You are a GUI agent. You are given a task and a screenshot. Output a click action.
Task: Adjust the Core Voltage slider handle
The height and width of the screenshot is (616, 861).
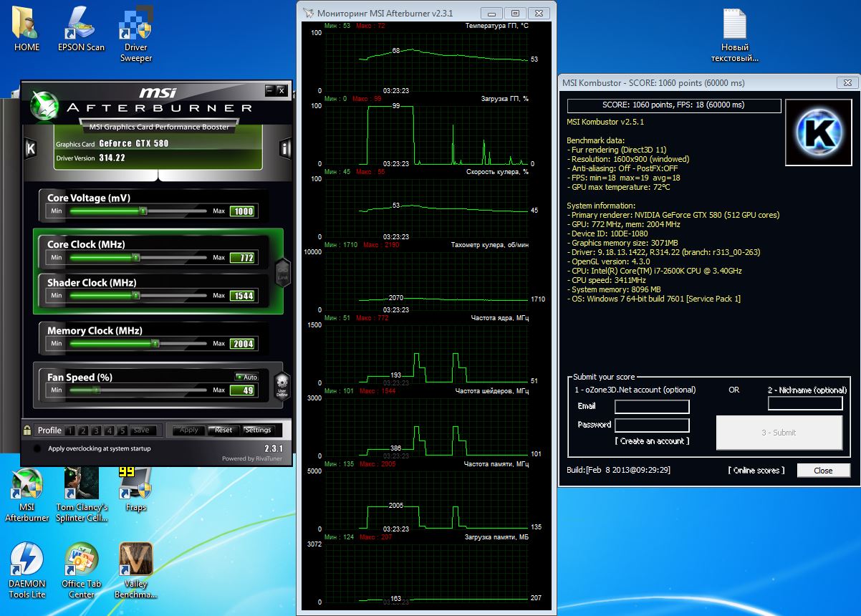pos(143,211)
